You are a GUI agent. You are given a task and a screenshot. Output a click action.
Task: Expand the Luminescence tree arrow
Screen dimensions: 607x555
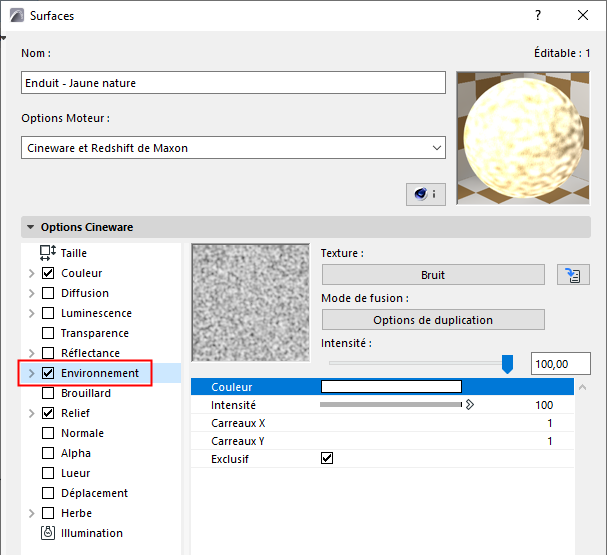coord(32,313)
